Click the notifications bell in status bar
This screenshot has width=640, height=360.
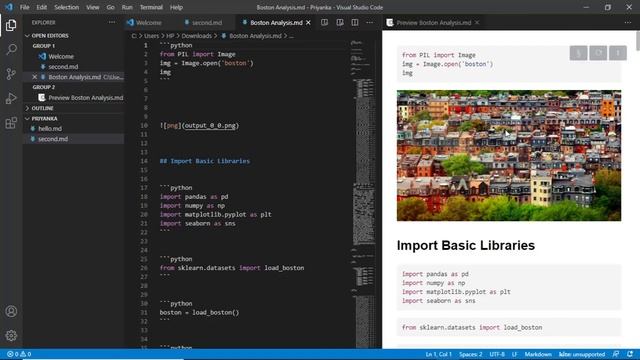[630, 354]
